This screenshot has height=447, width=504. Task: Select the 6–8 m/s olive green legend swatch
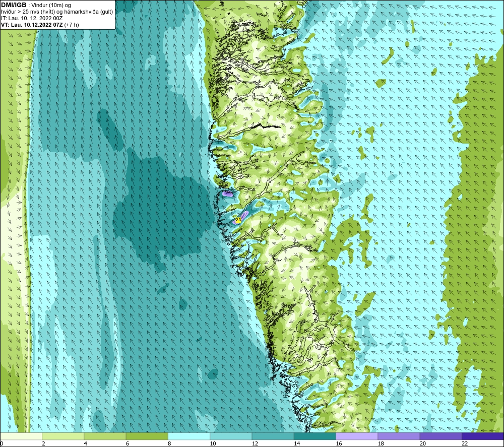pos(147,436)
